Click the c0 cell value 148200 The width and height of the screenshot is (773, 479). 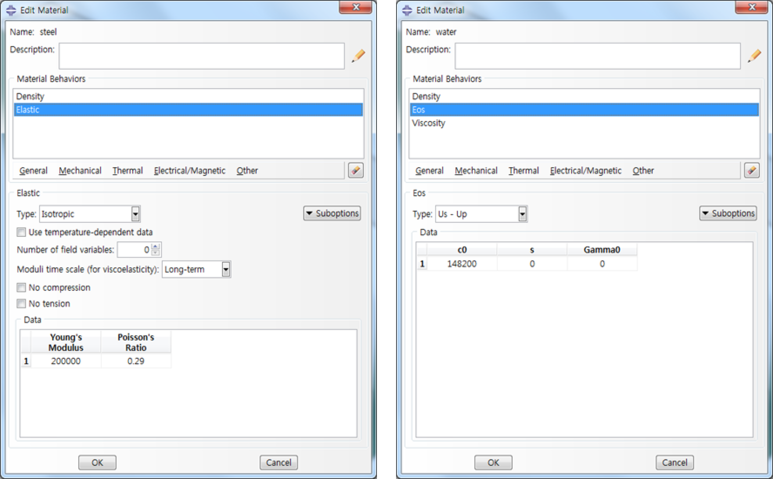pyautogui.click(x=462, y=264)
